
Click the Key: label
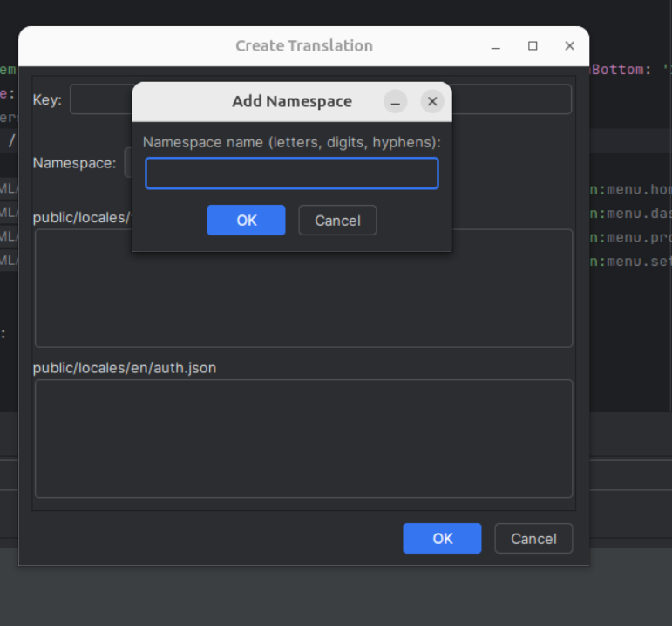click(x=47, y=99)
